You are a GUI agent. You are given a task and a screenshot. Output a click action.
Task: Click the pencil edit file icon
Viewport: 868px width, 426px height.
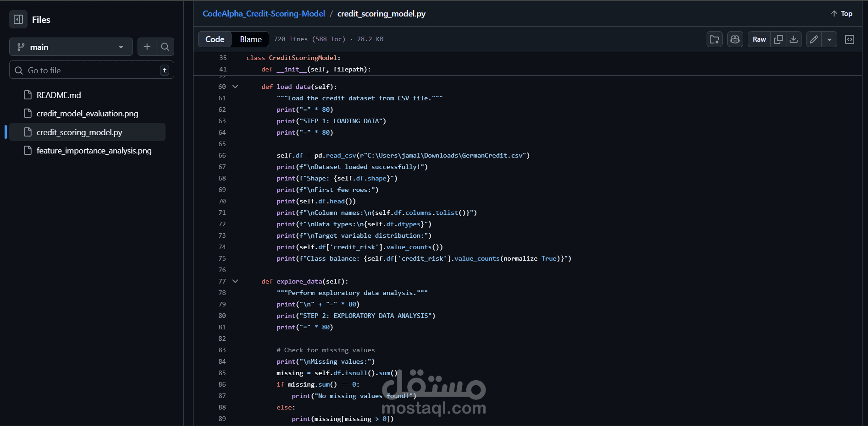point(814,39)
